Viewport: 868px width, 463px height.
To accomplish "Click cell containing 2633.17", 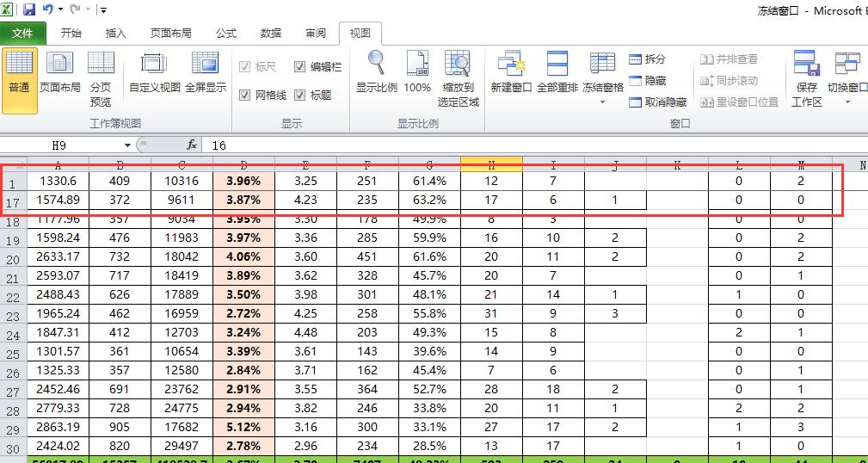I will click(x=58, y=256).
